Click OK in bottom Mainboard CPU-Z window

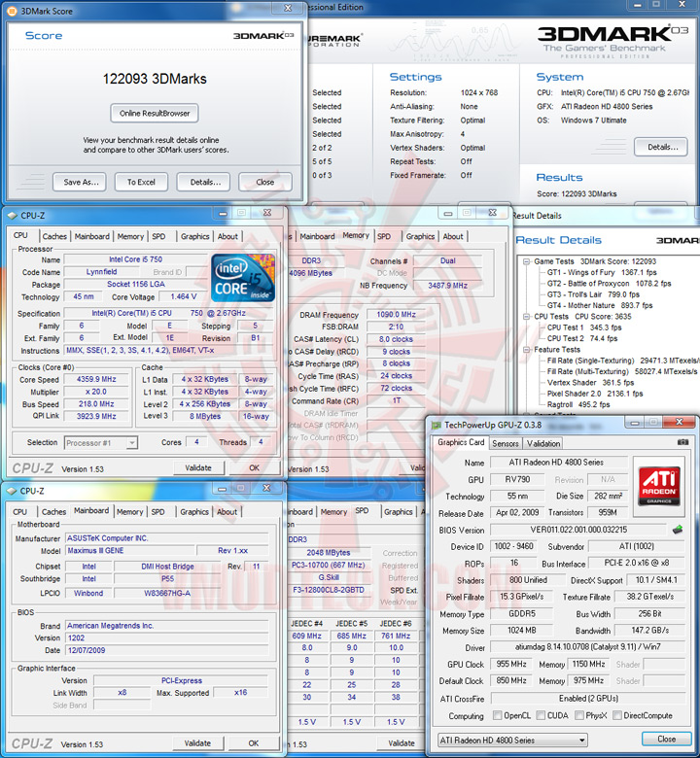pyautogui.click(x=254, y=743)
